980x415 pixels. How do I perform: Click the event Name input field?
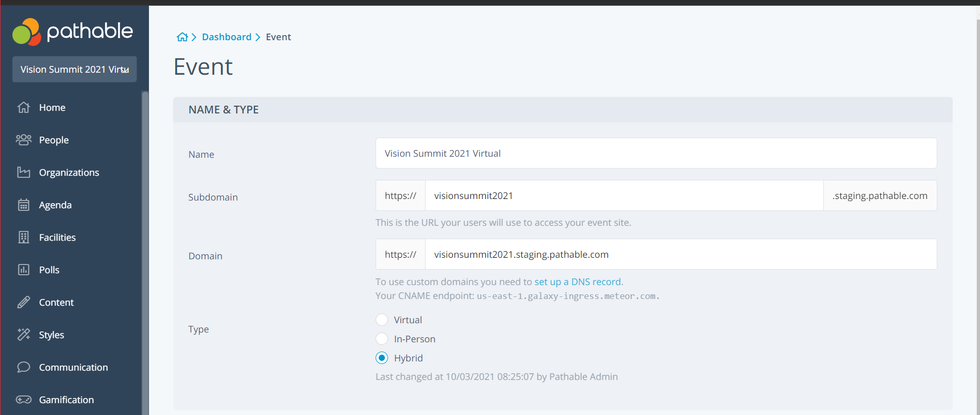pos(656,153)
